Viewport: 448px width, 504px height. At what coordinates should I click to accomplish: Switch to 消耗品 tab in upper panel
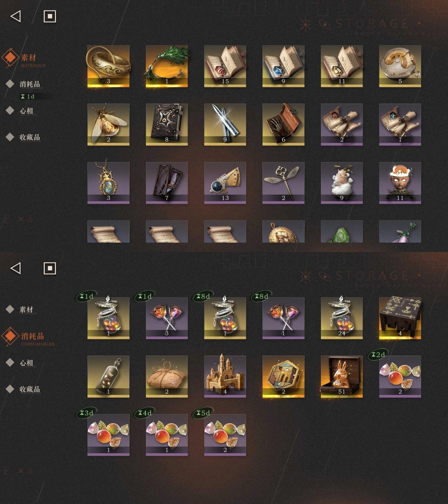pyautogui.click(x=30, y=84)
